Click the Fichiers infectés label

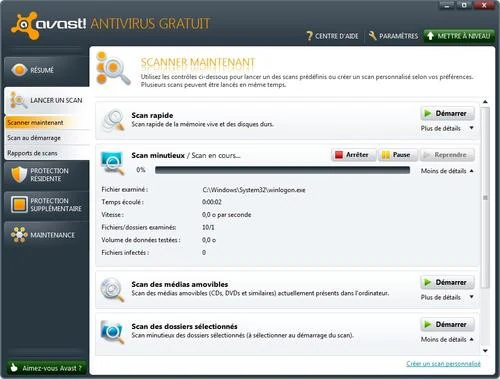(x=125, y=253)
